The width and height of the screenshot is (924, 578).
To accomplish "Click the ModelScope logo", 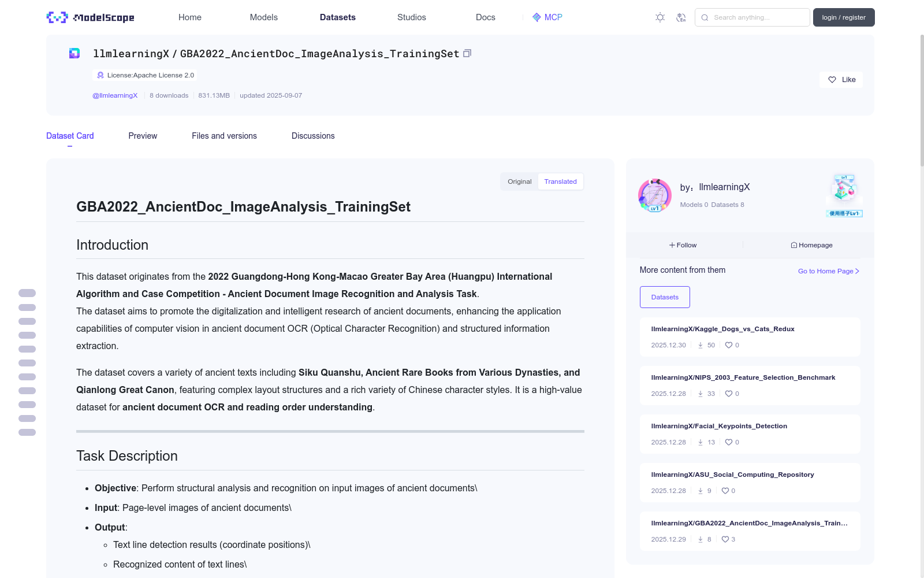I will point(91,17).
